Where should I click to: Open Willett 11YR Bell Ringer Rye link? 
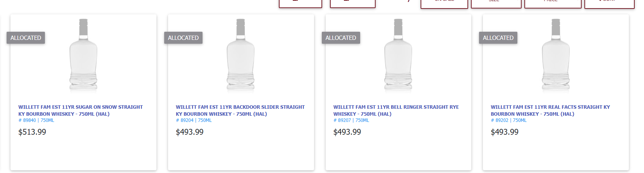[x=396, y=110]
